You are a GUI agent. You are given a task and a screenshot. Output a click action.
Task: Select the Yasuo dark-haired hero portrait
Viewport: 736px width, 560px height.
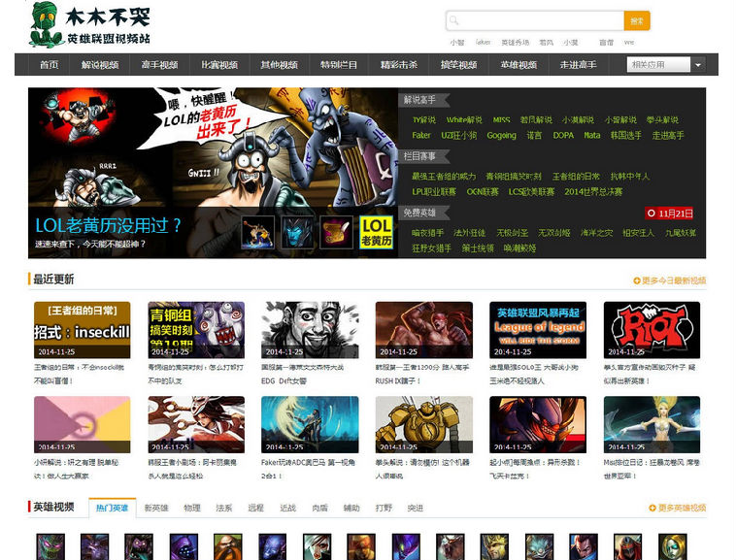pyautogui.click(x=584, y=546)
